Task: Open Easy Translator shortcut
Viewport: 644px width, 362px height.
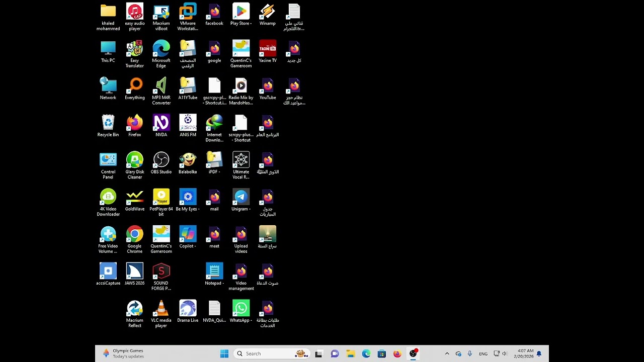Action: coord(135,54)
